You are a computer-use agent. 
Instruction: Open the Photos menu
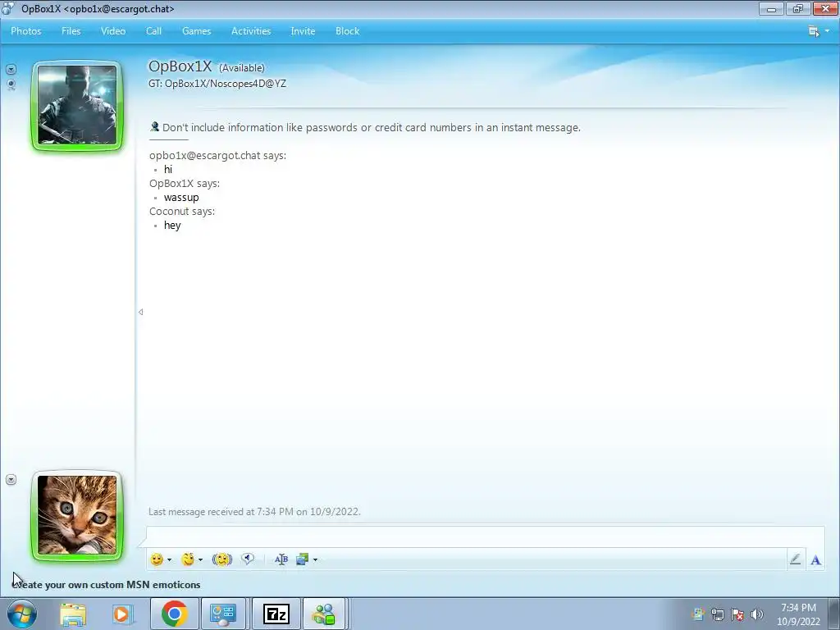[x=25, y=31]
